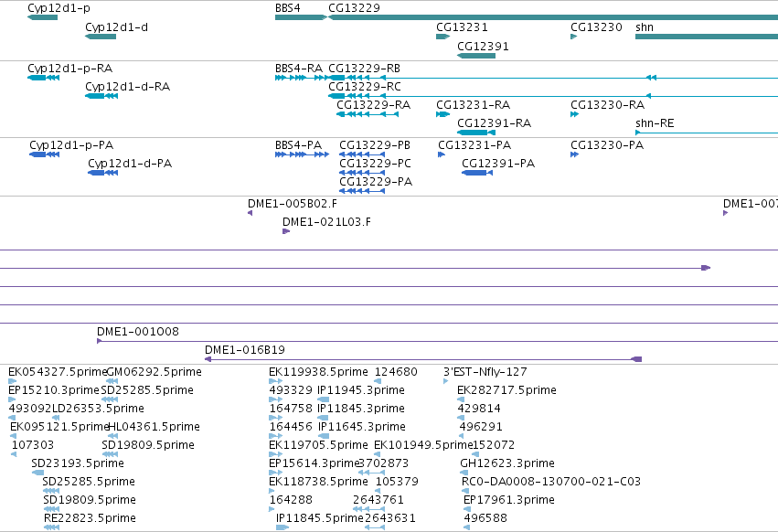Image resolution: width=778 pixels, height=532 pixels.
Task: Click the Cyp12d1-p gene label
Action: 59,8
